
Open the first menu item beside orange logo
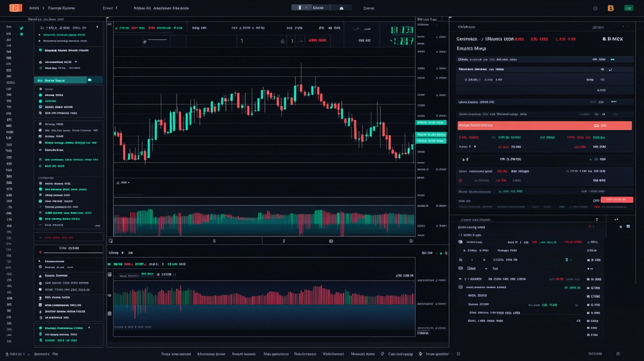(x=33, y=8)
